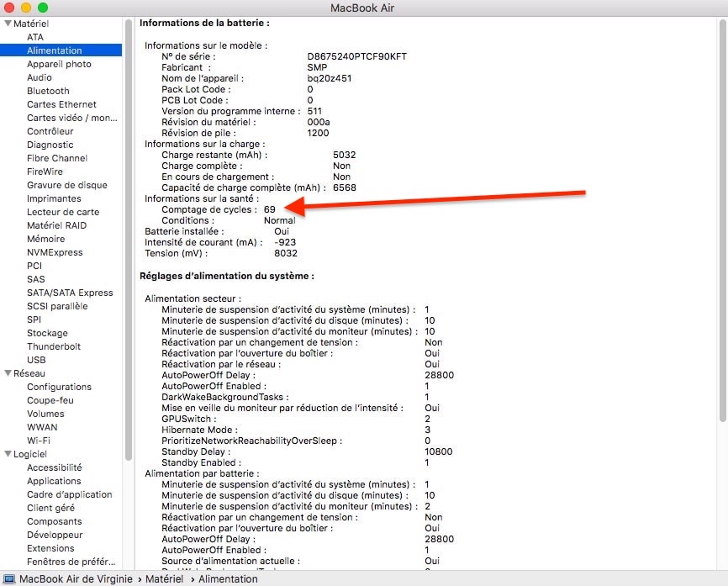This screenshot has height=586, width=728.
Task: Select Contrôleur in the sidebar
Action: [x=50, y=131]
